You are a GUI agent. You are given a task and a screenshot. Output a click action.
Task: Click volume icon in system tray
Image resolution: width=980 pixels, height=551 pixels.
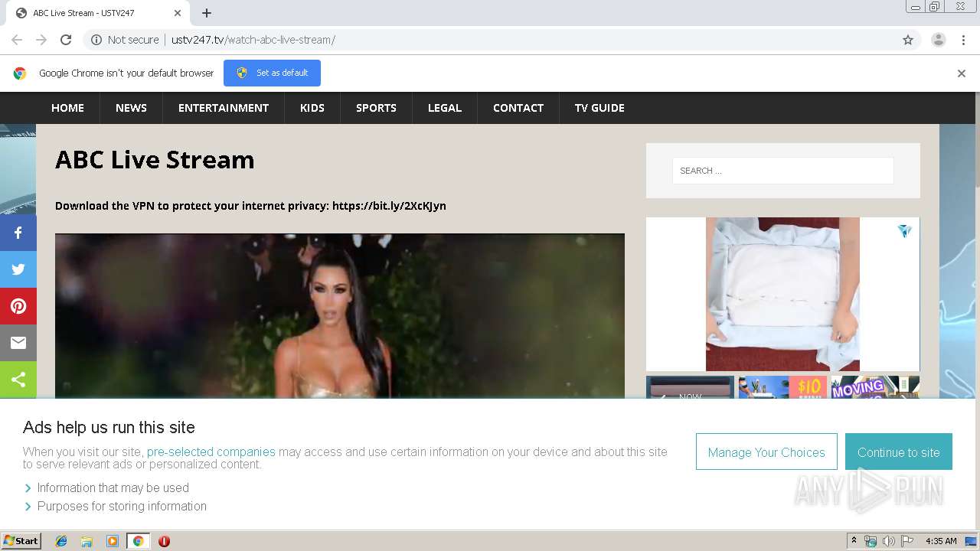889,541
